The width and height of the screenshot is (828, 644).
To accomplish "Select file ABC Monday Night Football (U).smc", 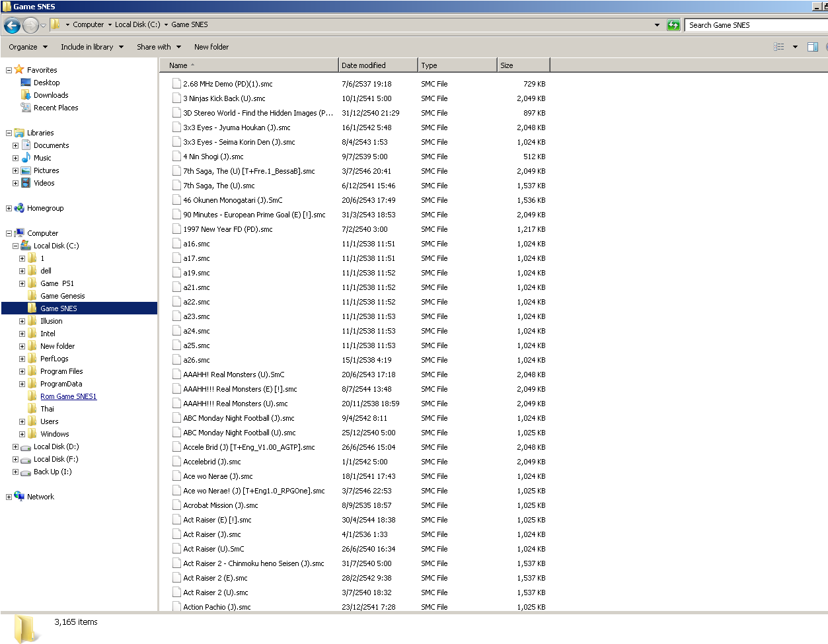I will 239,433.
